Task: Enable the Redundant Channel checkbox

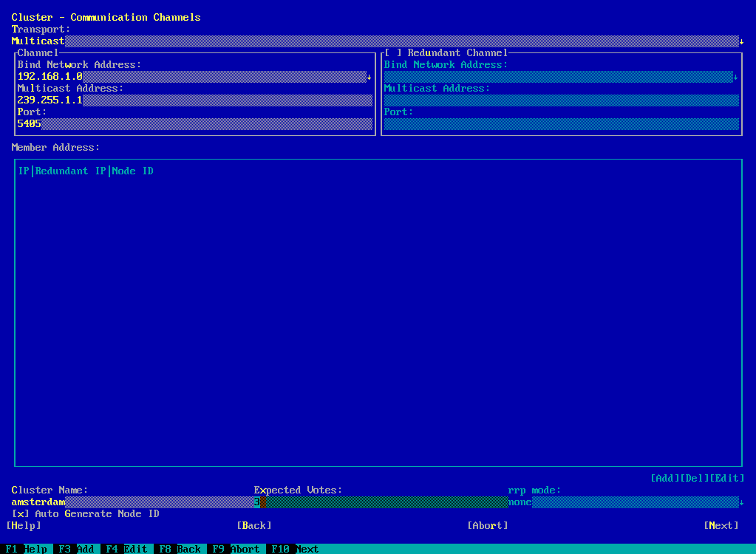Action: 393,53
